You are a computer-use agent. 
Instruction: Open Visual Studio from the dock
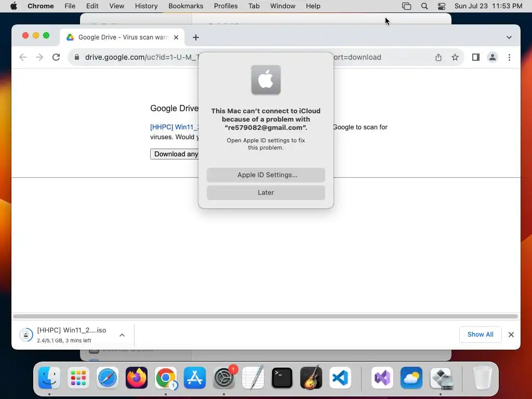[x=382, y=378]
